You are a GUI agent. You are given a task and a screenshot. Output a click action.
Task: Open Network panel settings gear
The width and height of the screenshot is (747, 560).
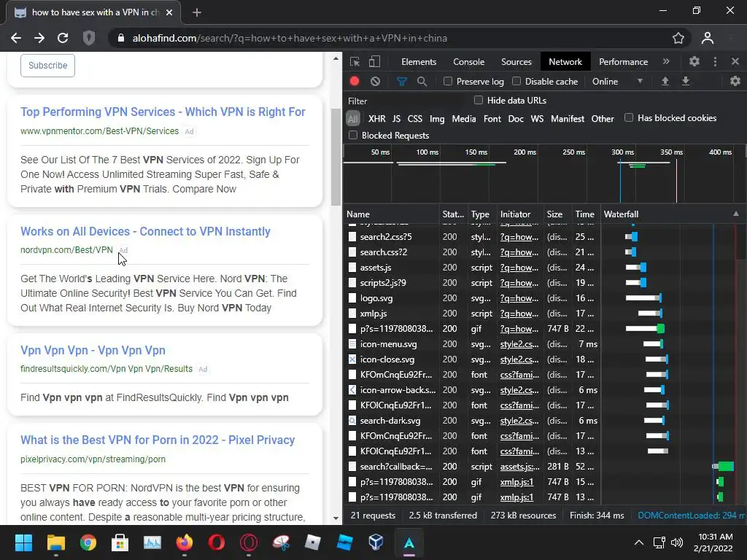coord(735,82)
